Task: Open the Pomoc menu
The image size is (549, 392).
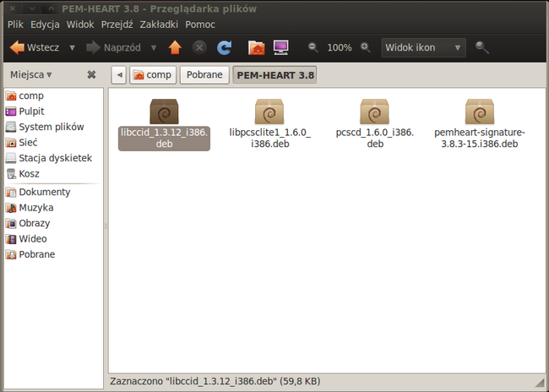Action: tap(200, 24)
